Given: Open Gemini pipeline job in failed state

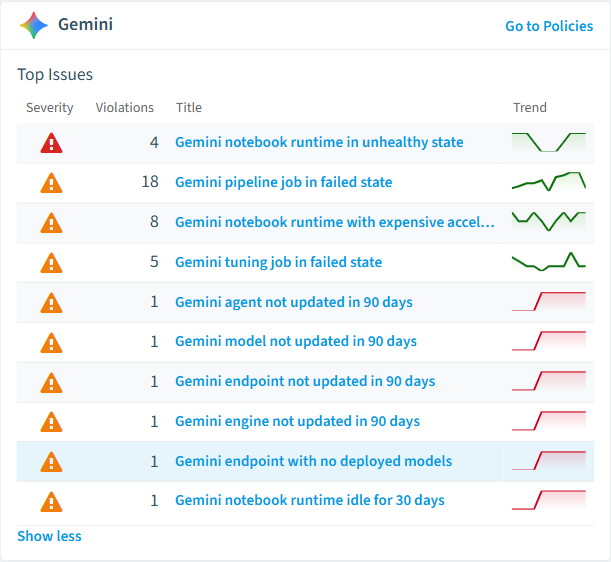Looking at the screenshot, I should [284, 182].
